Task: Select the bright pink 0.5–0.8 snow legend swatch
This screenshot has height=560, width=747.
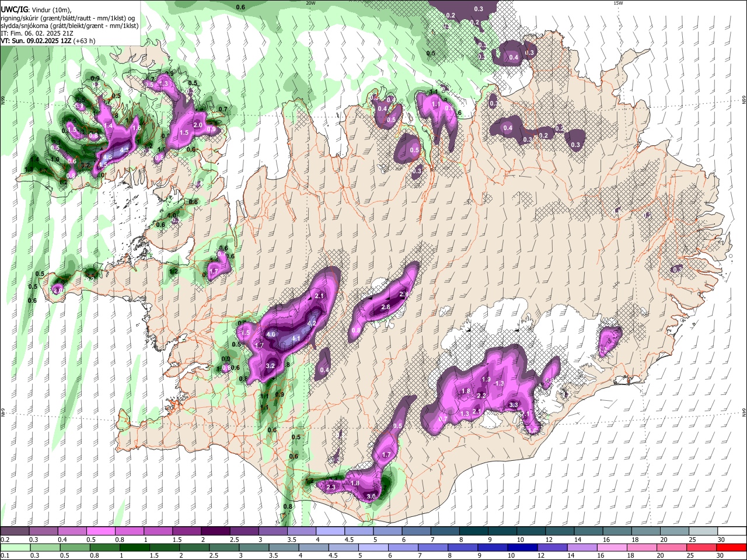Action: 100,531
